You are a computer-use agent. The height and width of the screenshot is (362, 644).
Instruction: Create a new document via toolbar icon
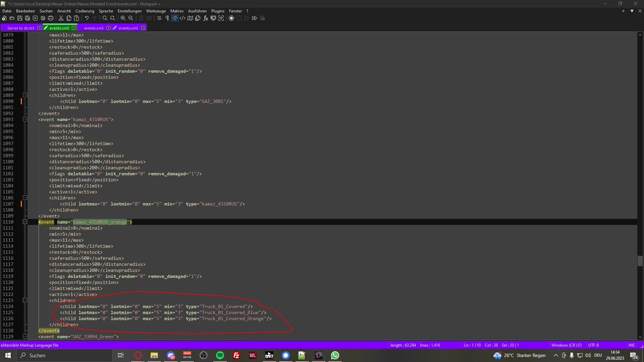click(x=4, y=18)
